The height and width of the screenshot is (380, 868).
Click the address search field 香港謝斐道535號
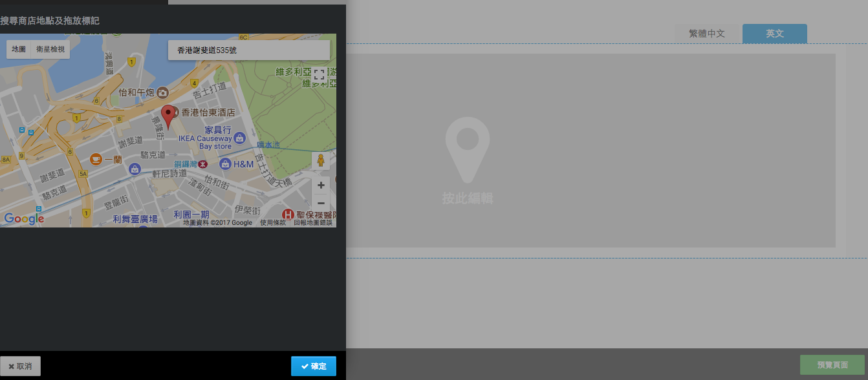click(x=249, y=50)
